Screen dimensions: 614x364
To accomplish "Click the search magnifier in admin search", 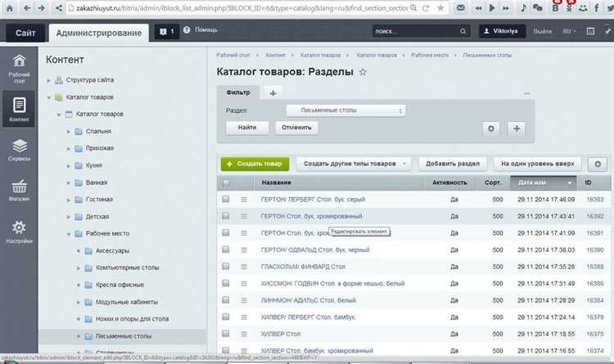I will (463, 31).
